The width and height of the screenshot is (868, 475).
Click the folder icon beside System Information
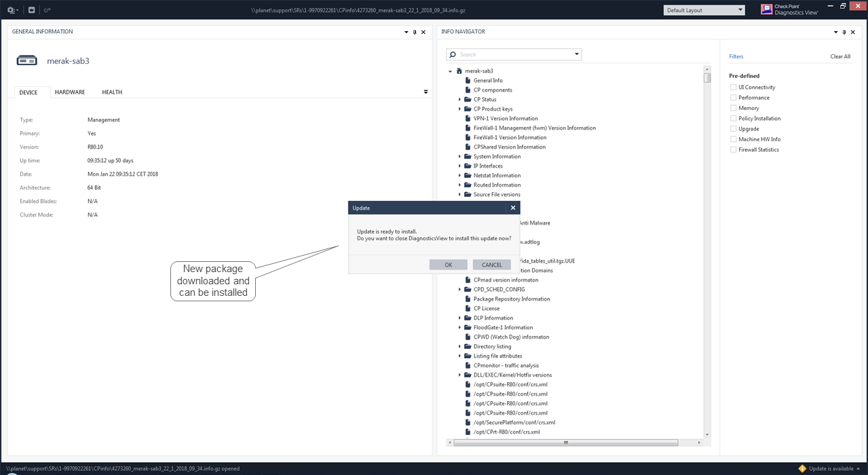pos(468,156)
